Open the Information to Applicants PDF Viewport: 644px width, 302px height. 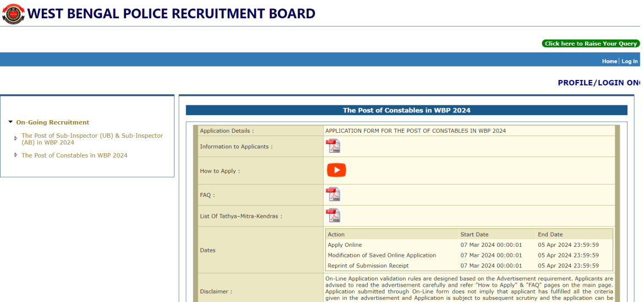point(333,146)
